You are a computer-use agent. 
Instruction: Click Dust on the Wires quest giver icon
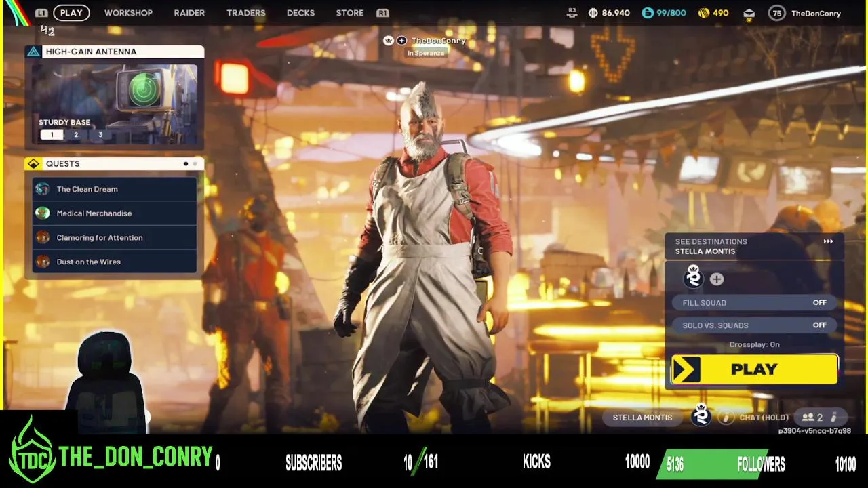43,262
